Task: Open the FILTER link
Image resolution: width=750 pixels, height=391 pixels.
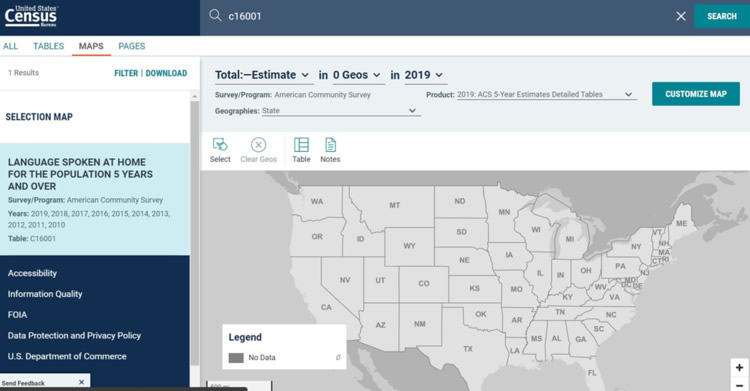Action: click(126, 73)
